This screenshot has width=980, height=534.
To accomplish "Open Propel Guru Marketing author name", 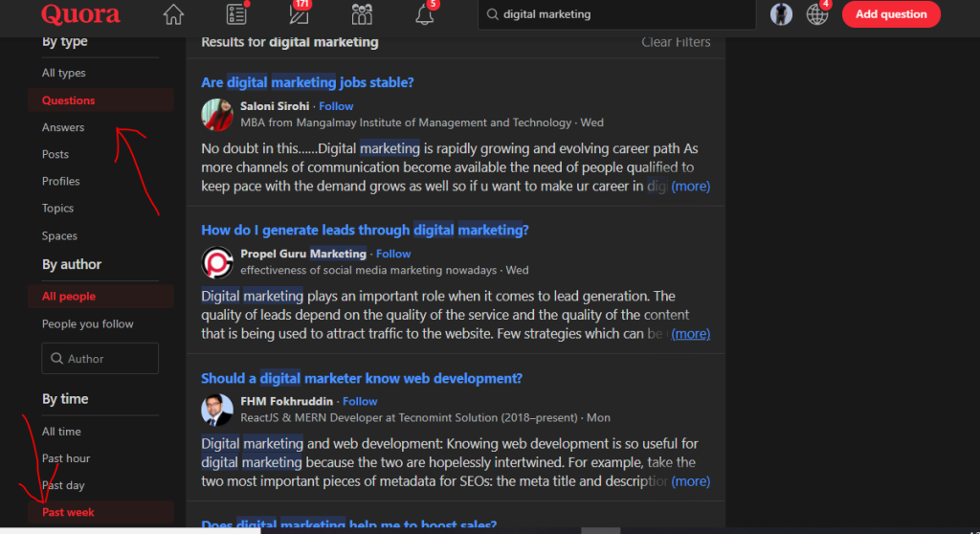I will 303,254.
